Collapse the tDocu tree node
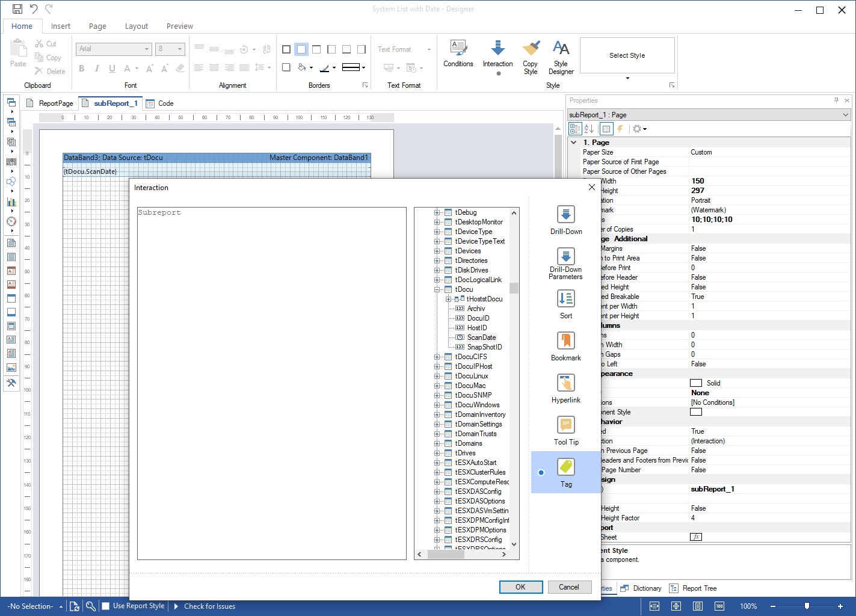Viewport: 856px width, 616px height. pos(436,289)
